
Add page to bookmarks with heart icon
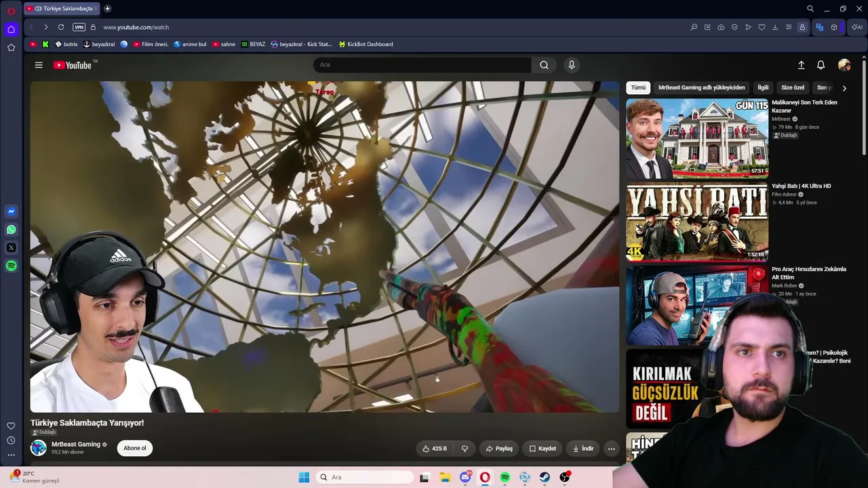coord(762,27)
